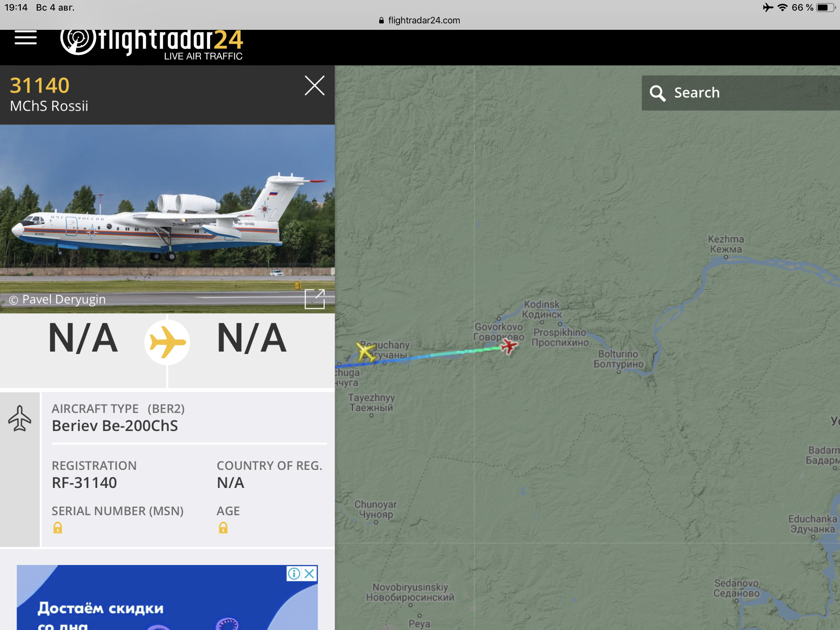This screenshot has width=840, height=630.
Task: Close the 31140 flight panel
Action: pos(314,86)
